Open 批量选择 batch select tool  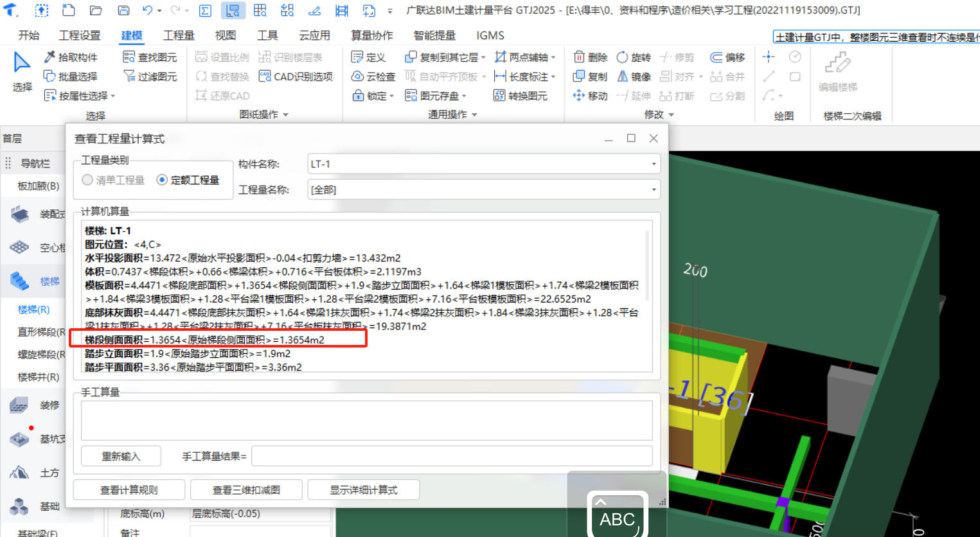pyautogui.click(x=71, y=76)
